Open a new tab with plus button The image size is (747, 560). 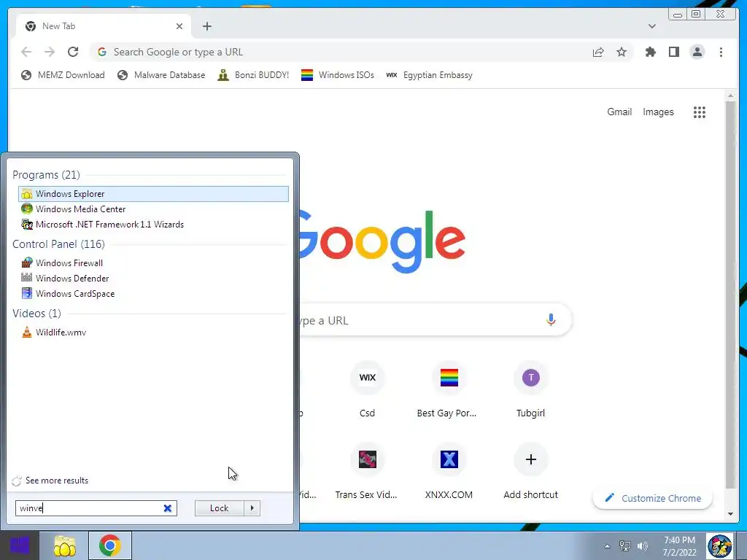click(206, 26)
